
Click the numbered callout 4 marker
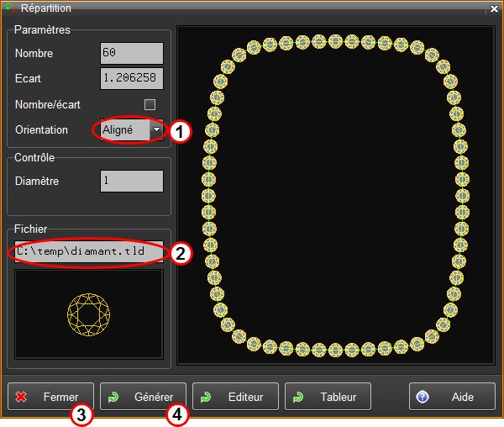coord(177,416)
